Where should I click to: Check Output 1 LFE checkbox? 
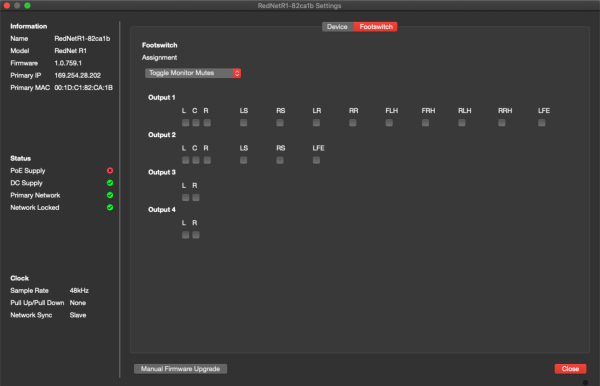coord(542,123)
